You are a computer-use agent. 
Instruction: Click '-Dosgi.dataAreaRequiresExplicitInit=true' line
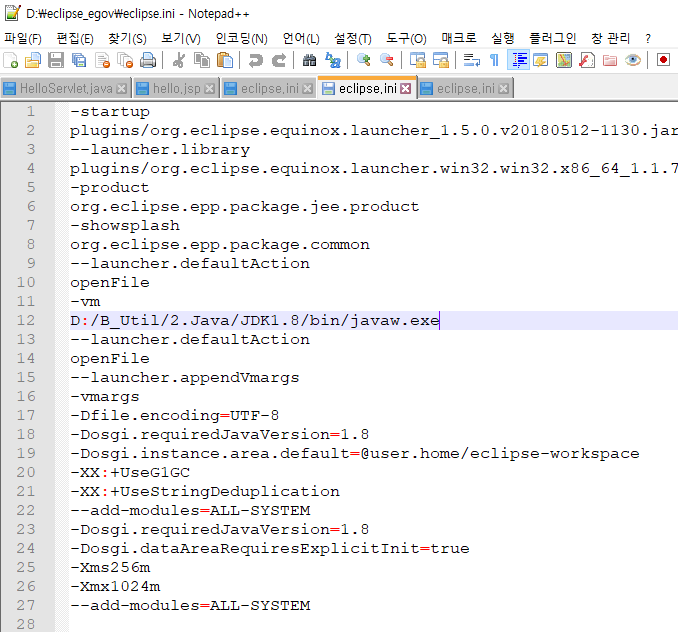(270, 549)
